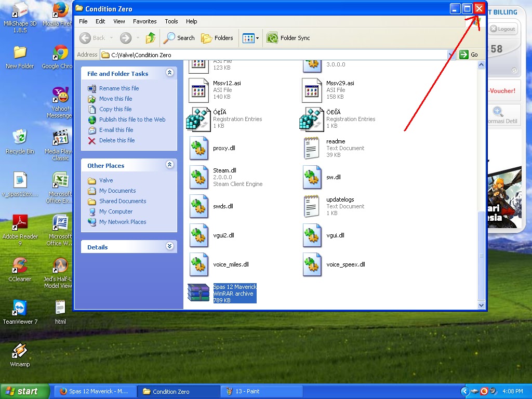Click the Logout button in billing window

click(503, 29)
